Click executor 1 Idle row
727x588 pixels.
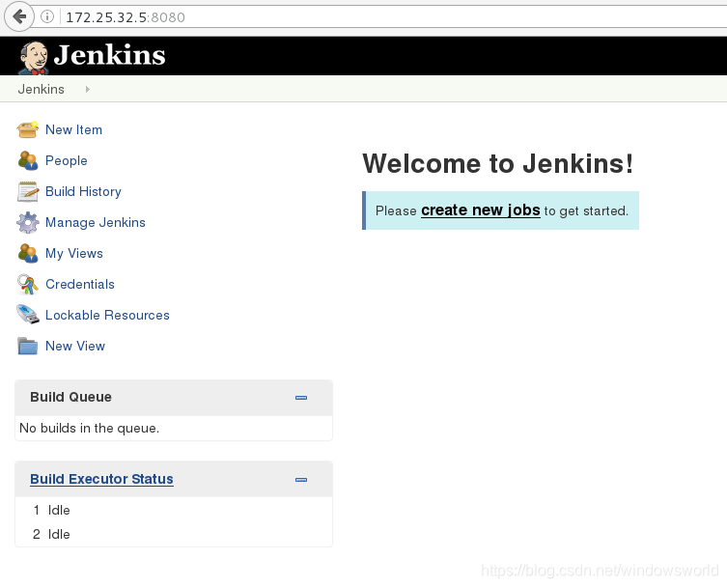(174, 510)
